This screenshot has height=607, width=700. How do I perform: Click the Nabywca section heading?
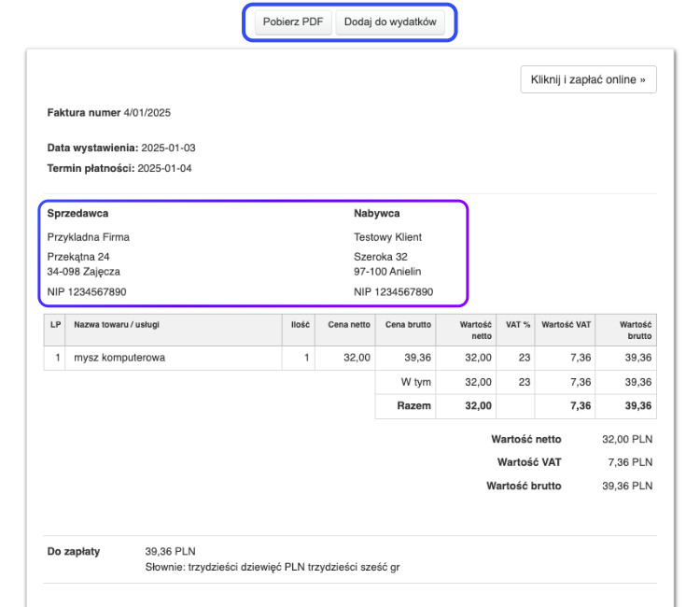377,213
